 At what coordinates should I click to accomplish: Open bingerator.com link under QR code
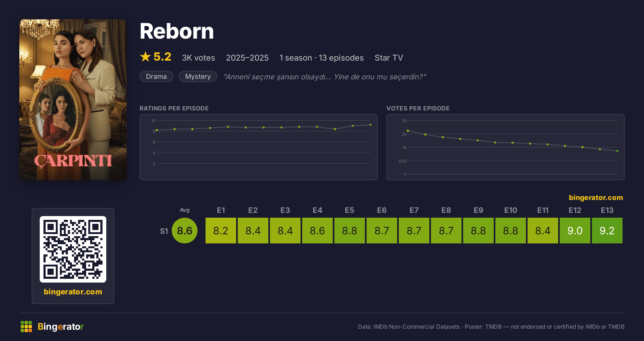click(x=73, y=292)
